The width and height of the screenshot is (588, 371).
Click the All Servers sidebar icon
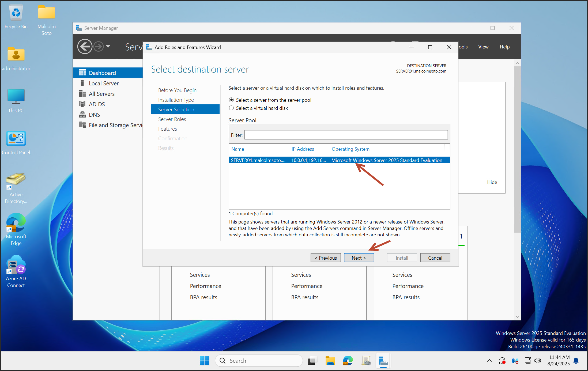(82, 94)
